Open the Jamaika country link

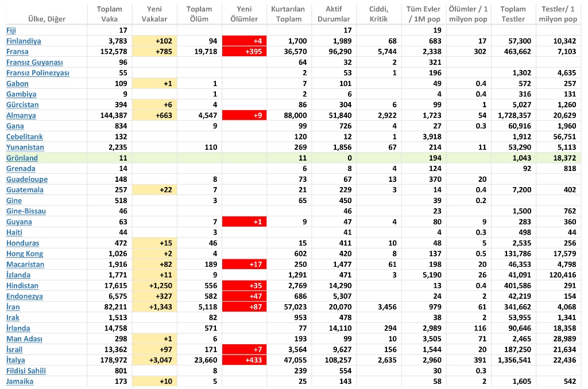[20, 381]
